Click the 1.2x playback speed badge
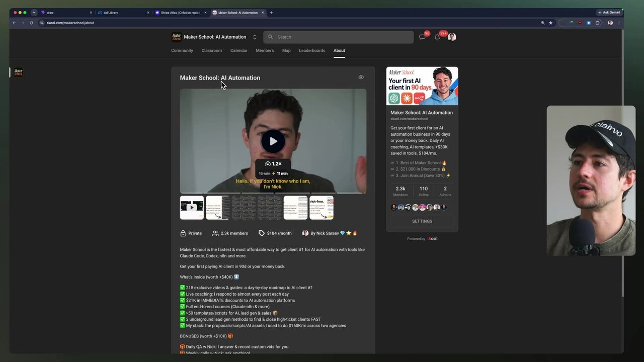644x362 pixels. (273, 164)
